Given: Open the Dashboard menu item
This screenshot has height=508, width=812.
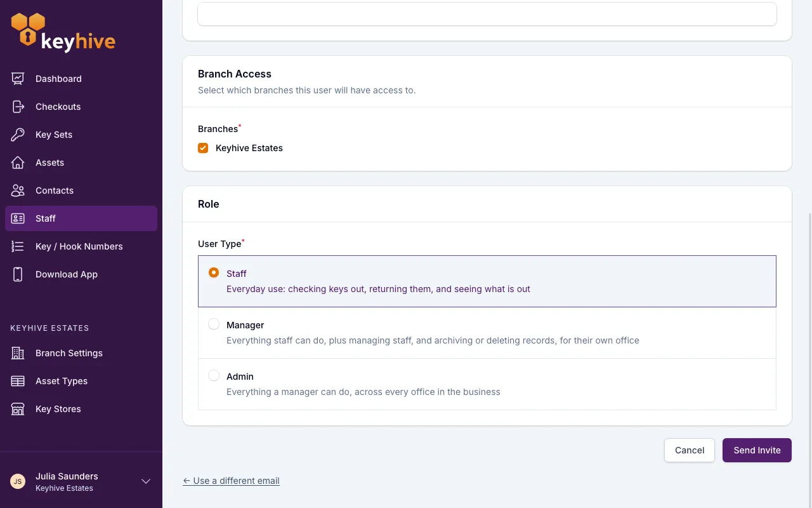Looking at the screenshot, I should [81, 79].
